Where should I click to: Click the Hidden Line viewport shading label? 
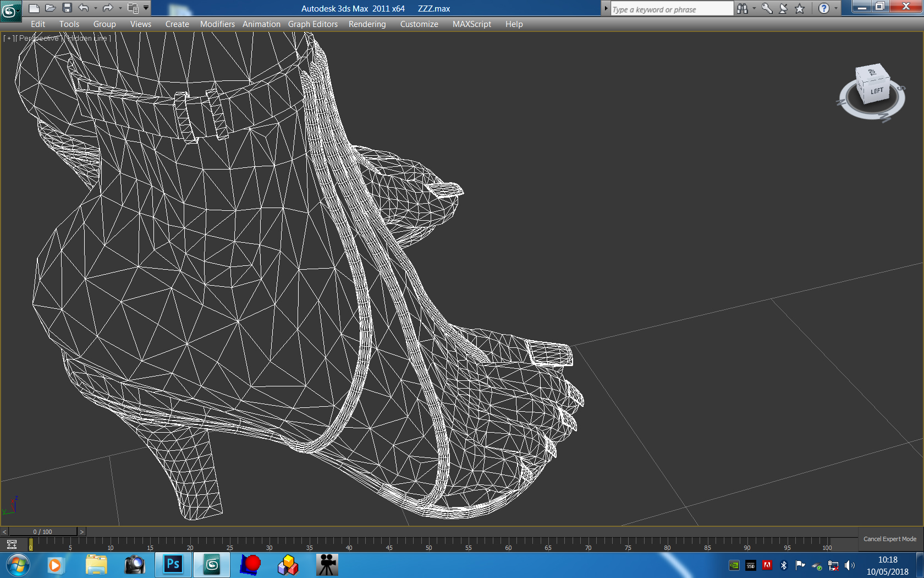87,39
